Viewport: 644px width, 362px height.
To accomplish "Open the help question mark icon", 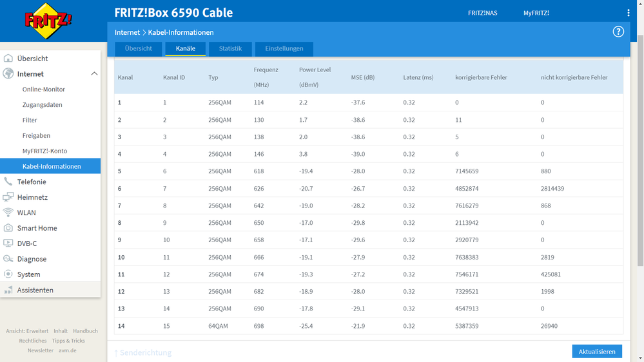I will [618, 32].
